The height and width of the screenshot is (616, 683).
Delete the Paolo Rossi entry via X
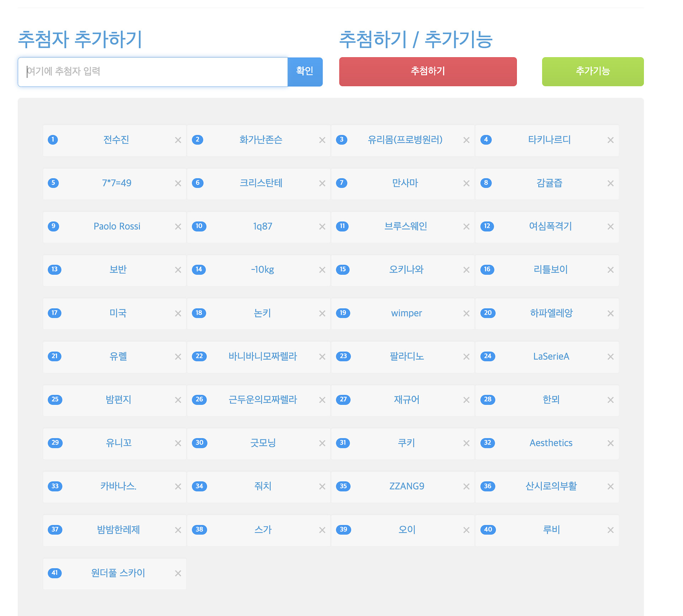178,227
